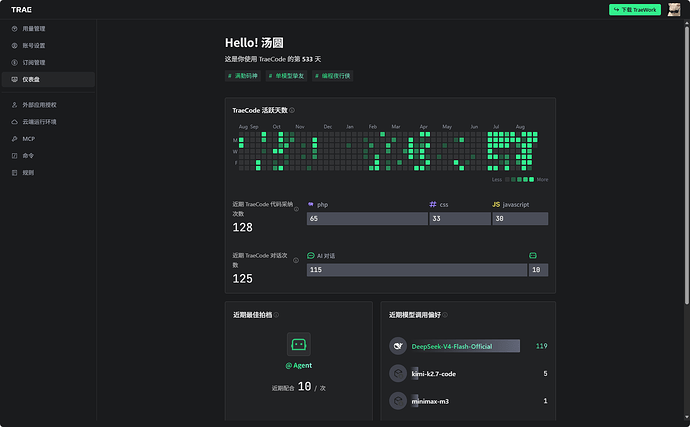Click the Agent robot icon
Viewport: 690px width, 427px height.
pos(299,344)
